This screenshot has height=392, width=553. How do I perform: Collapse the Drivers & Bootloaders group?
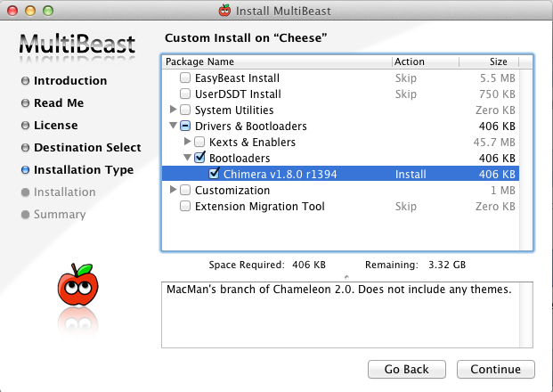pyautogui.click(x=173, y=126)
